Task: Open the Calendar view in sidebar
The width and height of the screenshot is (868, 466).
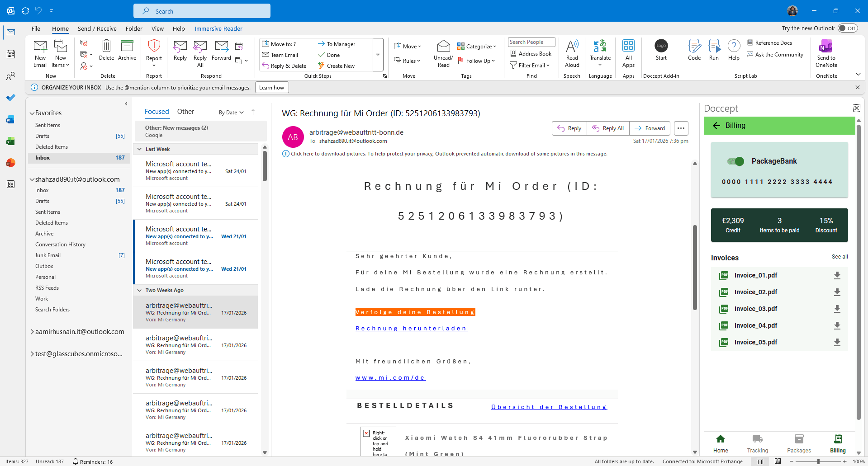Action: click(x=11, y=54)
